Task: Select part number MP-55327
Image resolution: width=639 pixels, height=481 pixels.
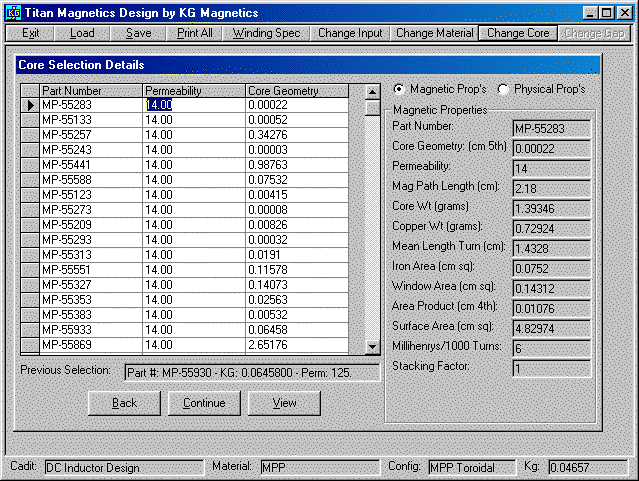Action: click(91, 285)
